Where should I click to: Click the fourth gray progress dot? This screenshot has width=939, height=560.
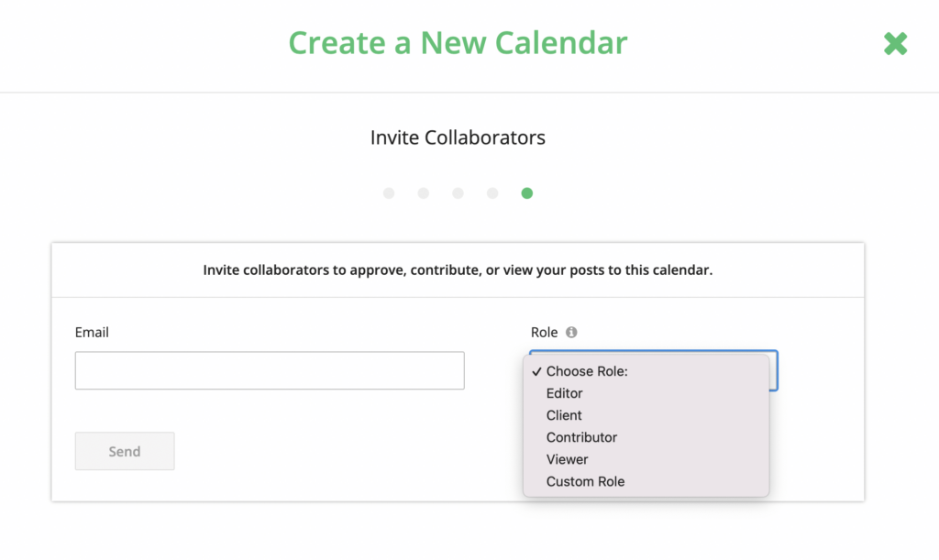click(x=492, y=193)
